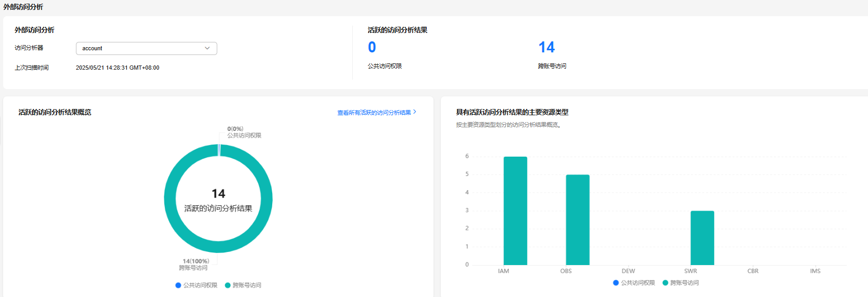The height and width of the screenshot is (297, 868).
Task: Click the teal legend dot in bar chart legend
Action: (665, 283)
